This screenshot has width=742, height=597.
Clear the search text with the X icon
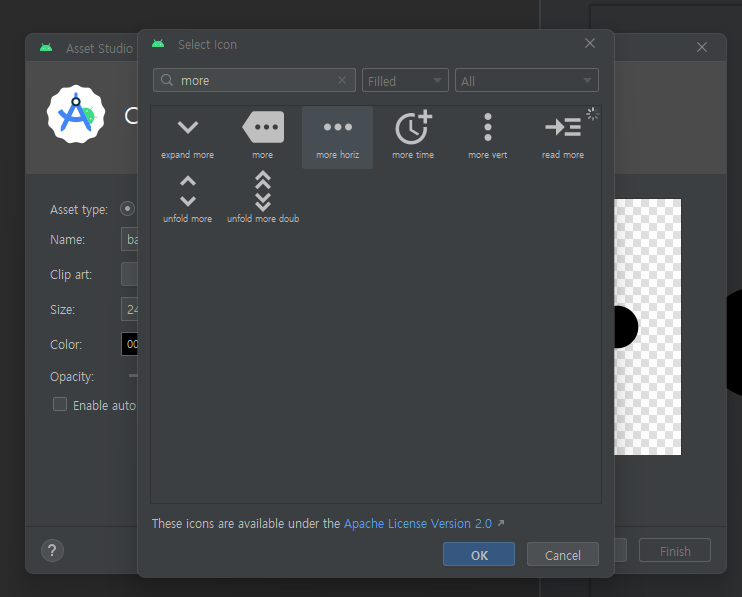point(342,80)
